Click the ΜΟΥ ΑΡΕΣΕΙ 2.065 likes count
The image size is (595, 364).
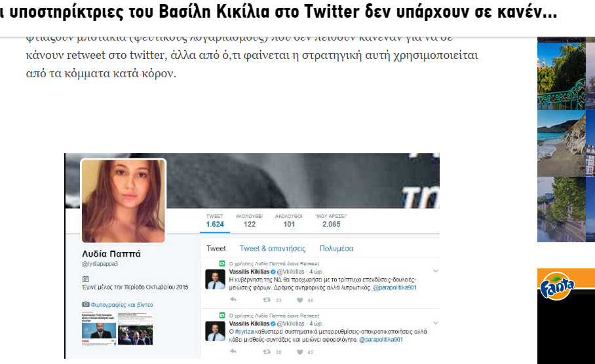(332, 221)
